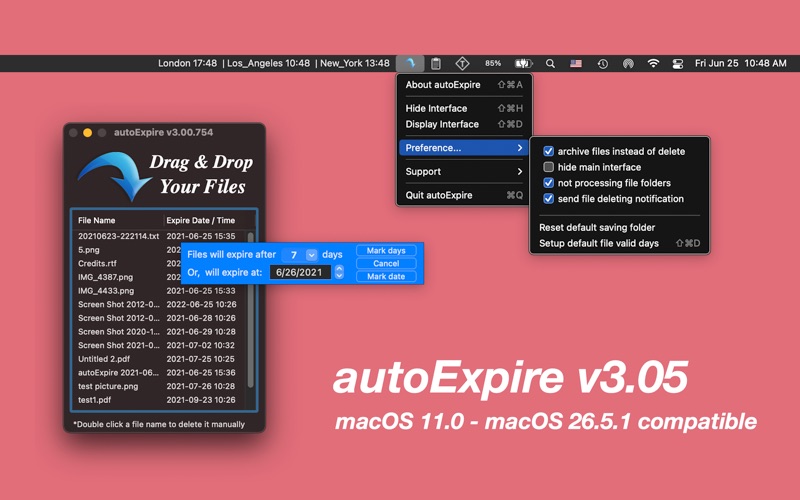The image size is (800, 500).
Task: Click the Mark date button
Action: point(386,276)
